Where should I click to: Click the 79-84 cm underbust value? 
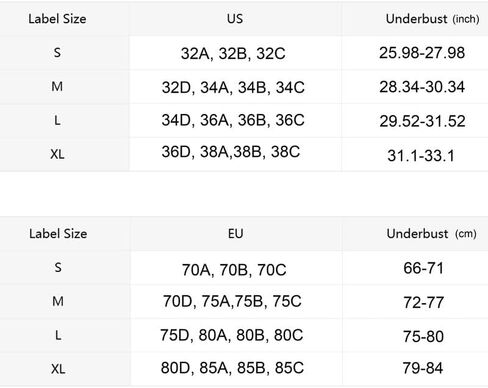click(423, 368)
